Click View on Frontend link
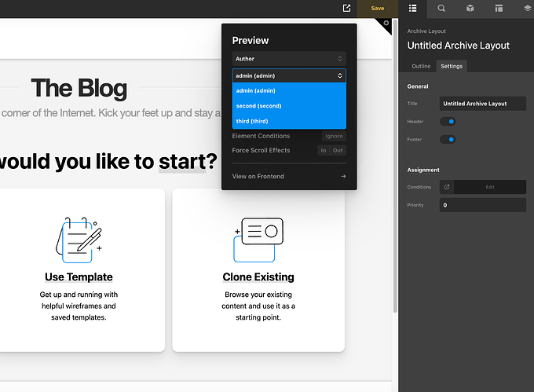The image size is (534, 392). click(x=288, y=177)
